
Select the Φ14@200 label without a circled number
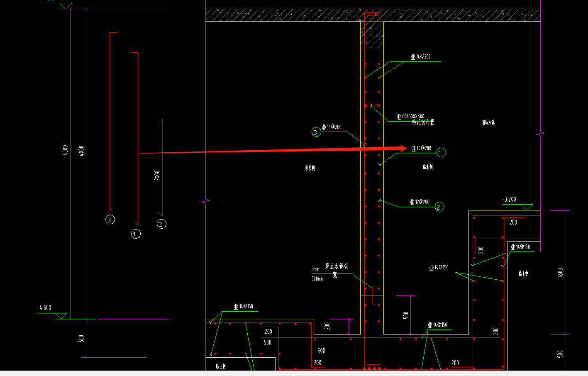tap(421, 56)
